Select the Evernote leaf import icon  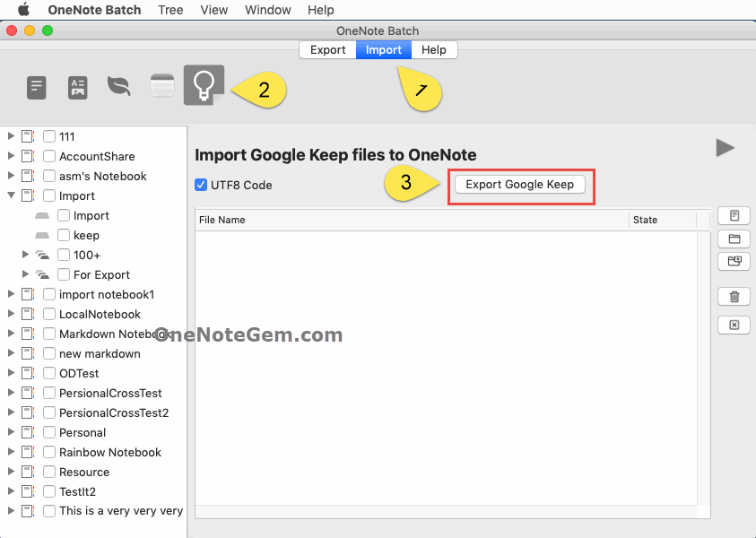(118, 87)
